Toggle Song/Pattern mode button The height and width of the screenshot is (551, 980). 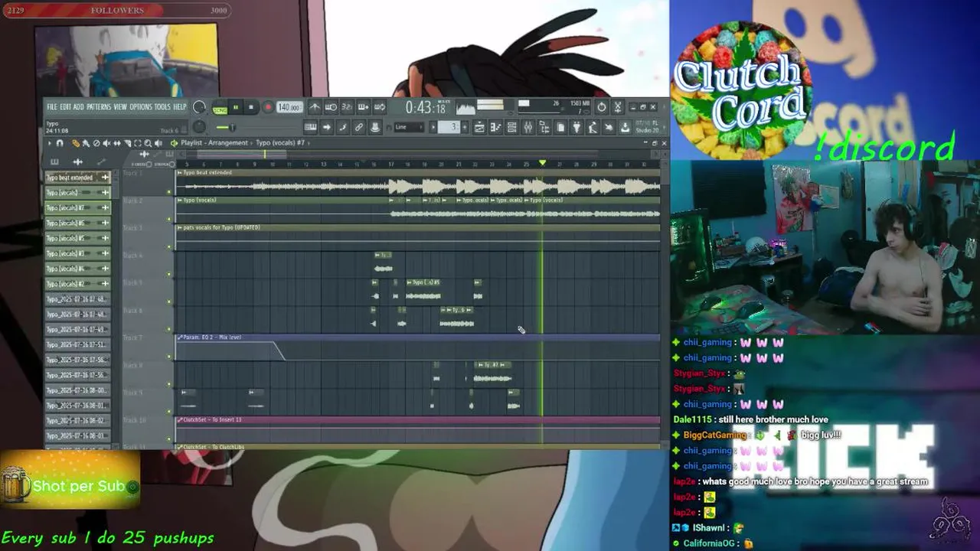[x=219, y=109]
